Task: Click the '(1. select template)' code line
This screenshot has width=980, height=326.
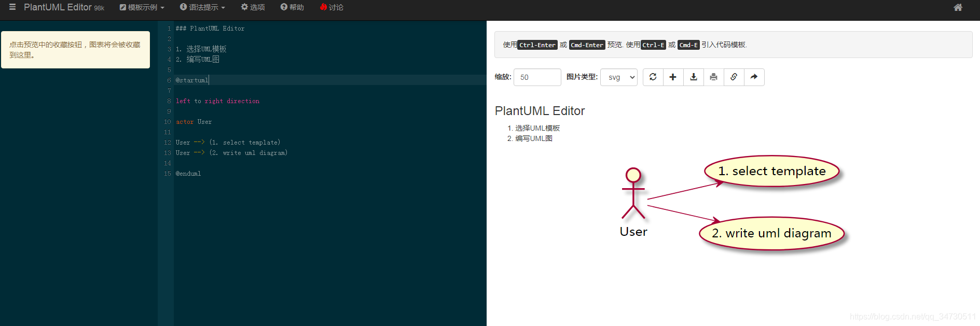Action: point(228,143)
